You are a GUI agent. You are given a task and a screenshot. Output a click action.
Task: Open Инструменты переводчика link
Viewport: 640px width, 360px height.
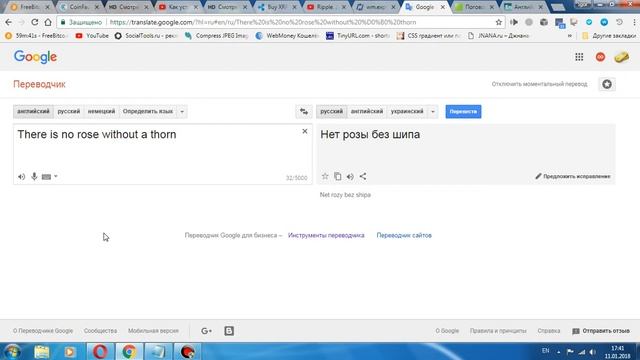click(x=326, y=236)
